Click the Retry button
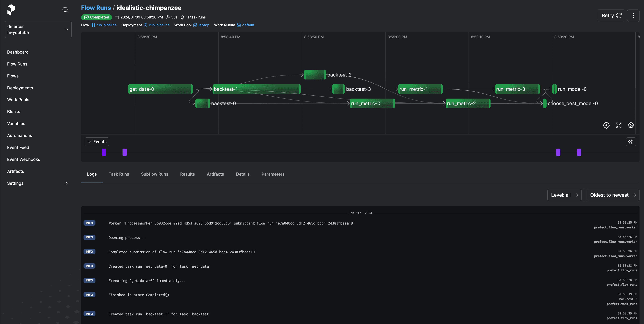The height and width of the screenshot is (324, 644). (611, 16)
